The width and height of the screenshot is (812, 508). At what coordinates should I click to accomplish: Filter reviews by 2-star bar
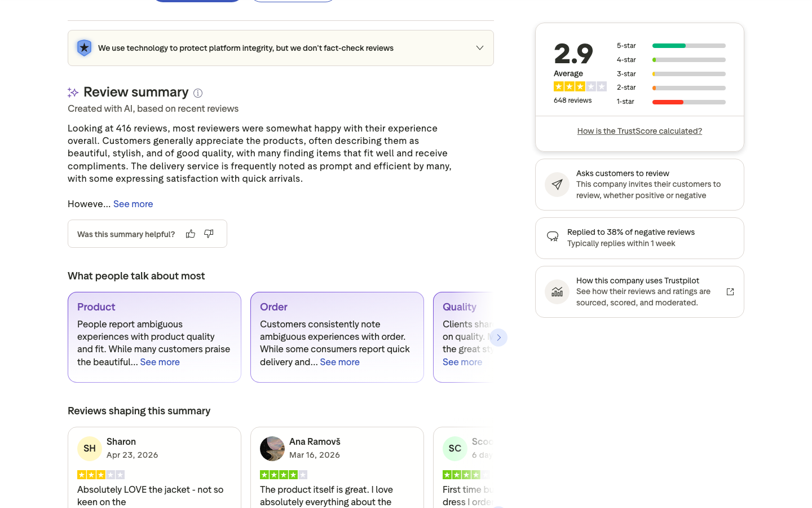point(689,88)
